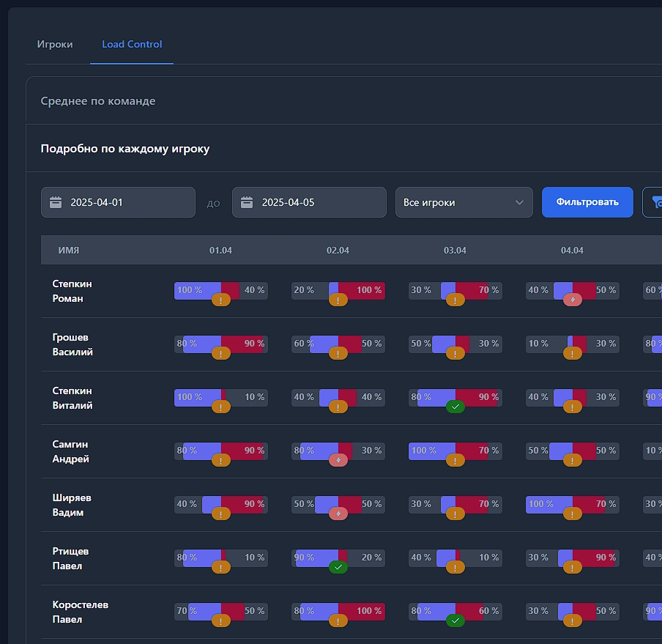Viewport: 662px width, 644px height.
Task: Open the Все игроки dropdown
Action: (x=464, y=202)
